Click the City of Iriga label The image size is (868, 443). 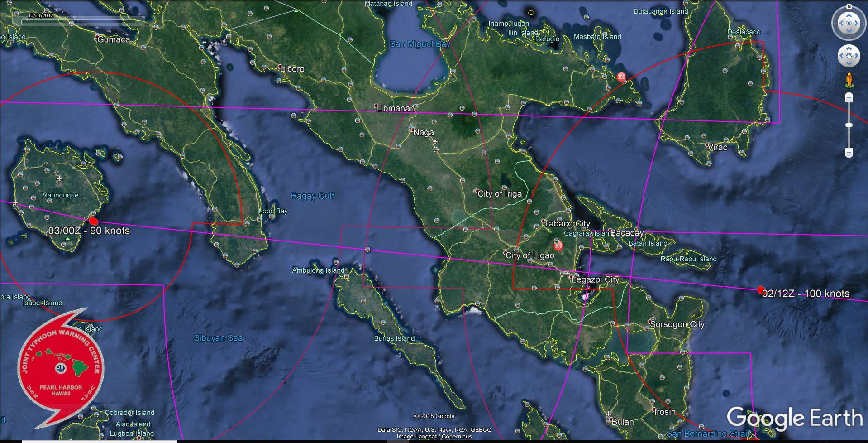click(x=500, y=193)
